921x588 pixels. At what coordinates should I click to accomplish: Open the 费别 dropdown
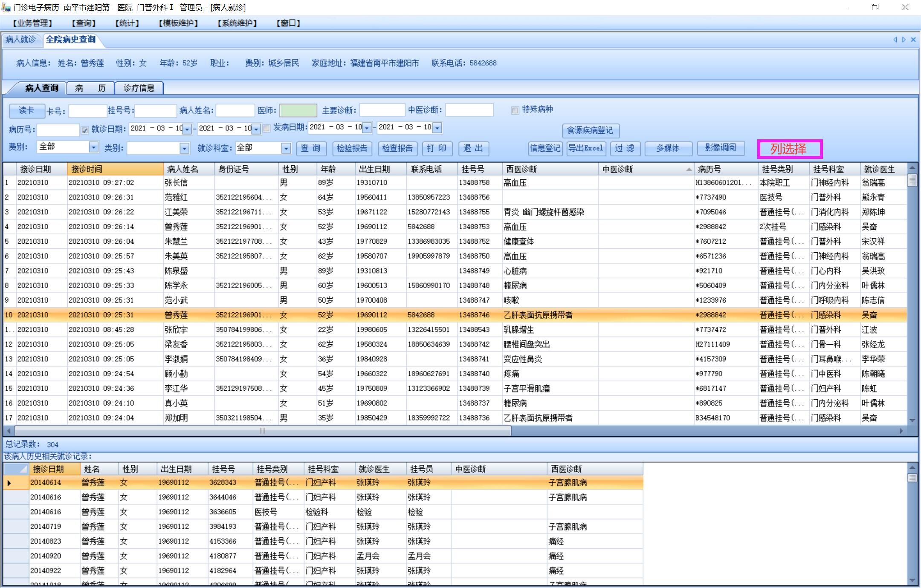tap(93, 147)
